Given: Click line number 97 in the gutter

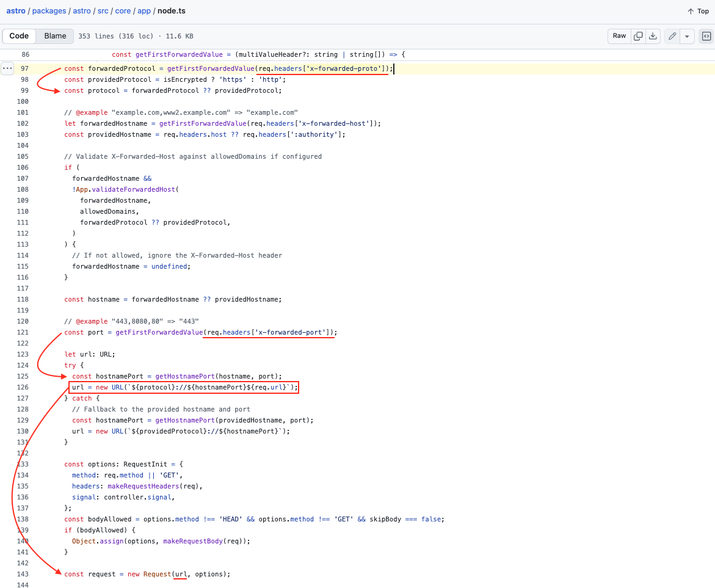Looking at the screenshot, I should [25, 68].
